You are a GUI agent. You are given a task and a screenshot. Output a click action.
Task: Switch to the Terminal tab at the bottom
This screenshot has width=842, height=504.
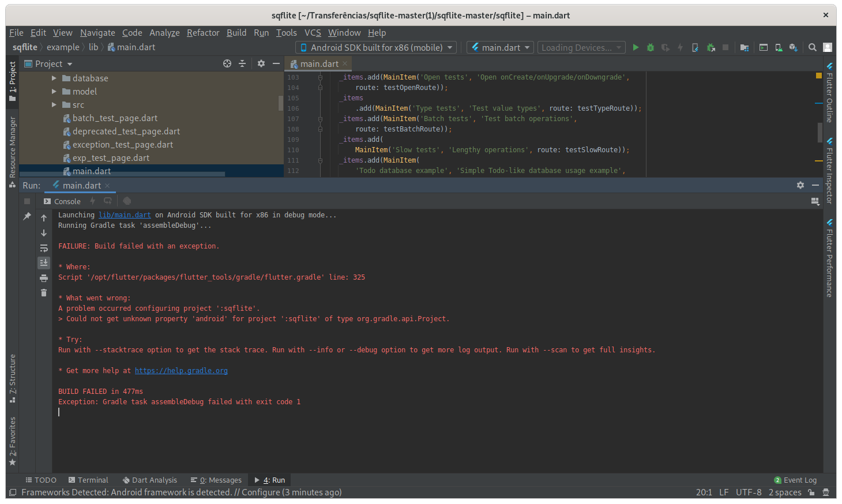point(88,480)
